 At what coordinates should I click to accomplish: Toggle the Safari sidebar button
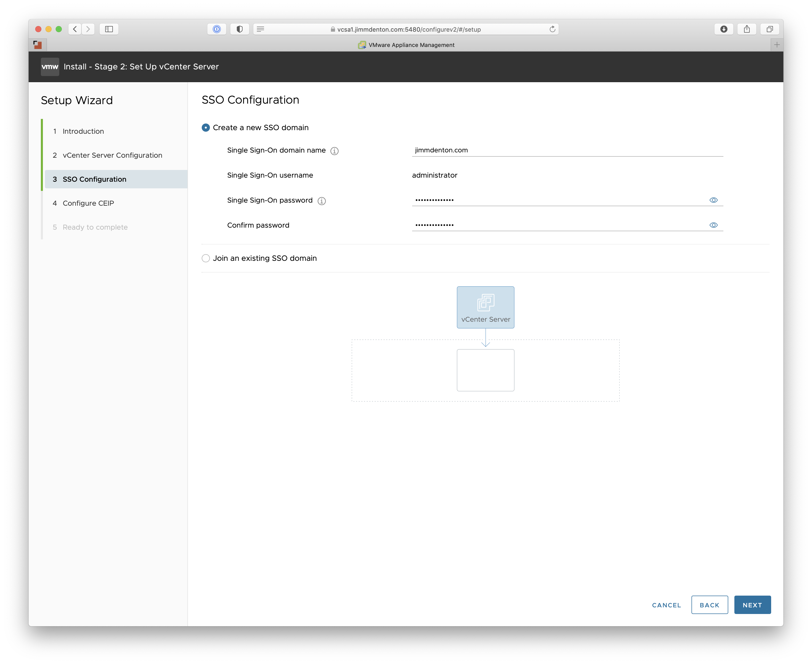(109, 29)
